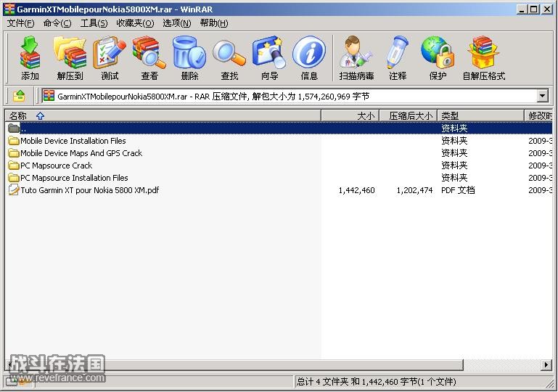Sort by Size (大小) column header
This screenshot has width=558, height=392.
click(x=350, y=115)
